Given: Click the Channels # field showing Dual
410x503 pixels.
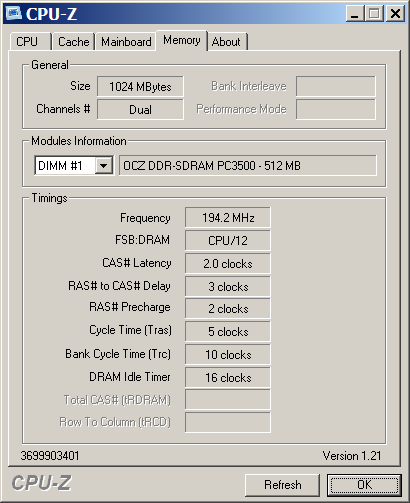Looking at the screenshot, I should [x=140, y=109].
